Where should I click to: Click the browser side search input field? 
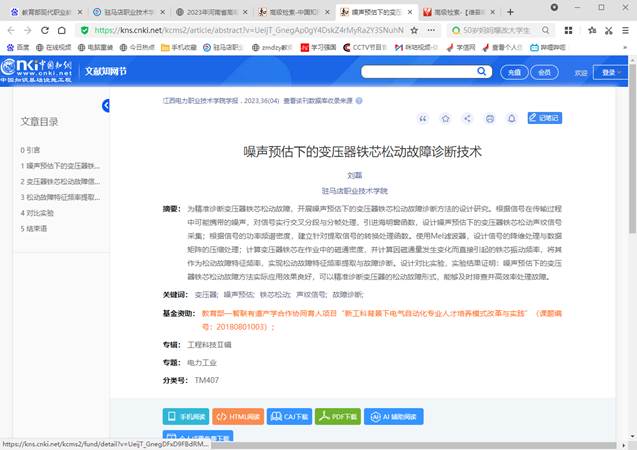pos(496,30)
